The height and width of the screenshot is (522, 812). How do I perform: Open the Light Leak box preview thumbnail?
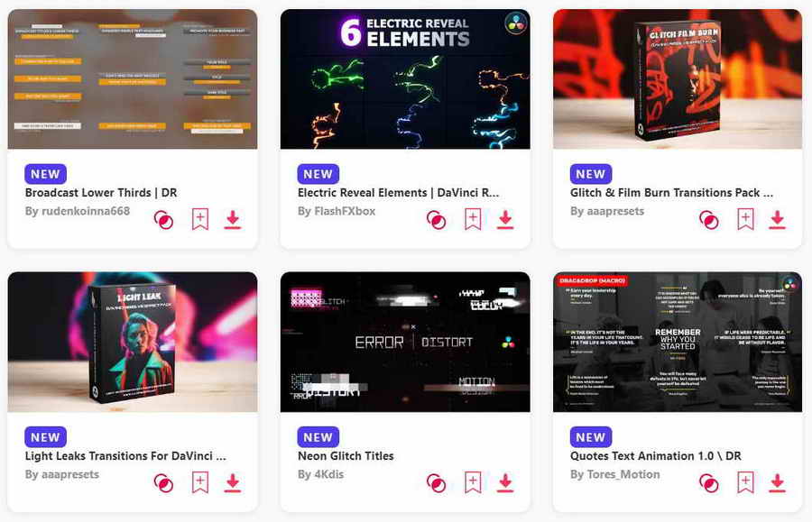133,342
